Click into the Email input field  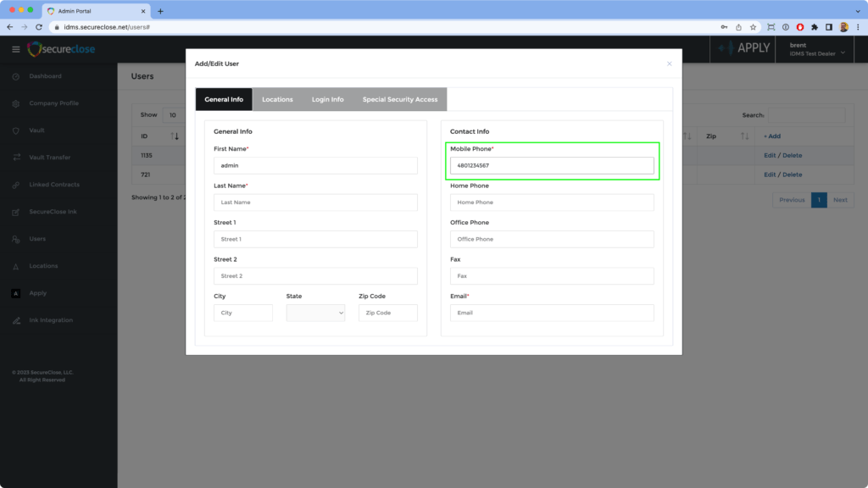click(x=552, y=313)
